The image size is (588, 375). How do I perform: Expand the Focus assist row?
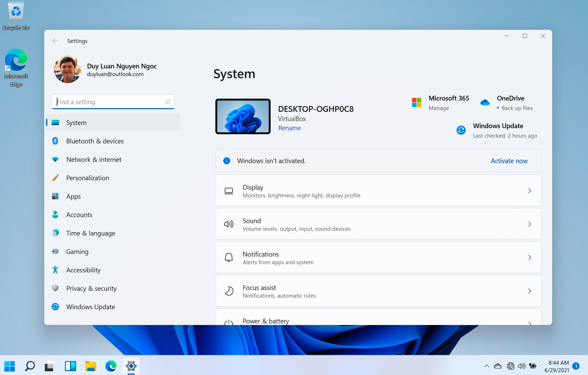point(530,291)
